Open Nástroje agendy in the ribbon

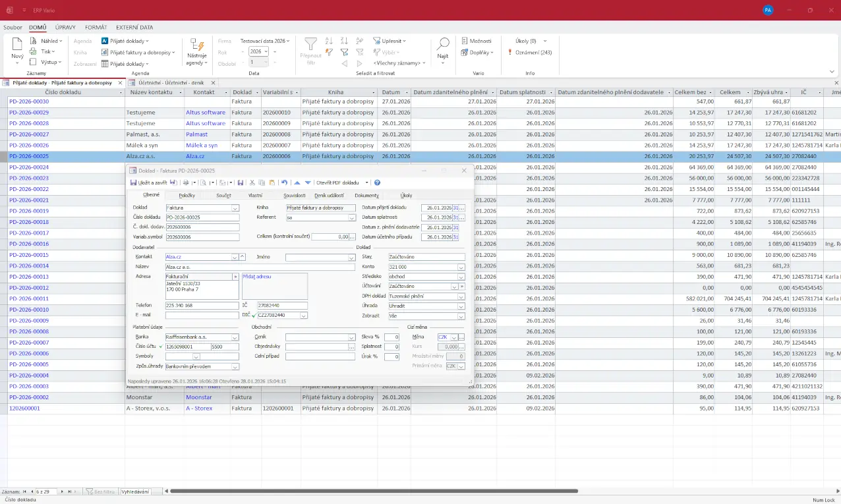(196, 51)
